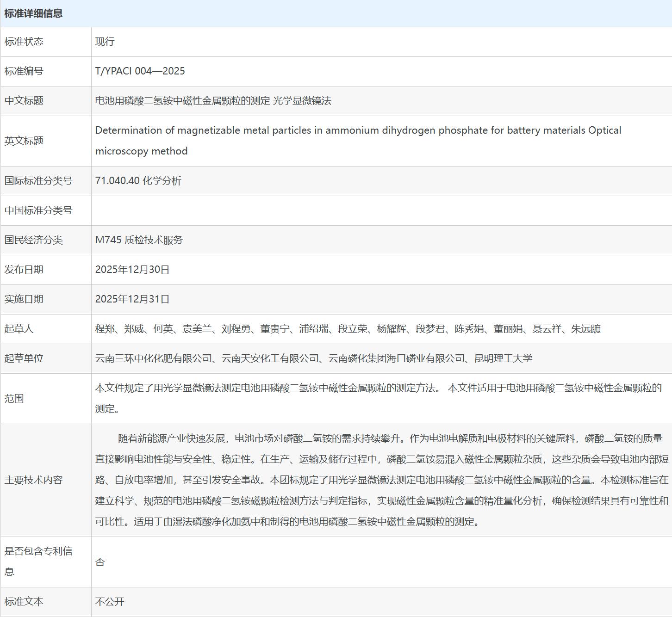This screenshot has height=617, width=672.
Task: Click the implementation date 2025年12月31日
Action: pos(132,299)
